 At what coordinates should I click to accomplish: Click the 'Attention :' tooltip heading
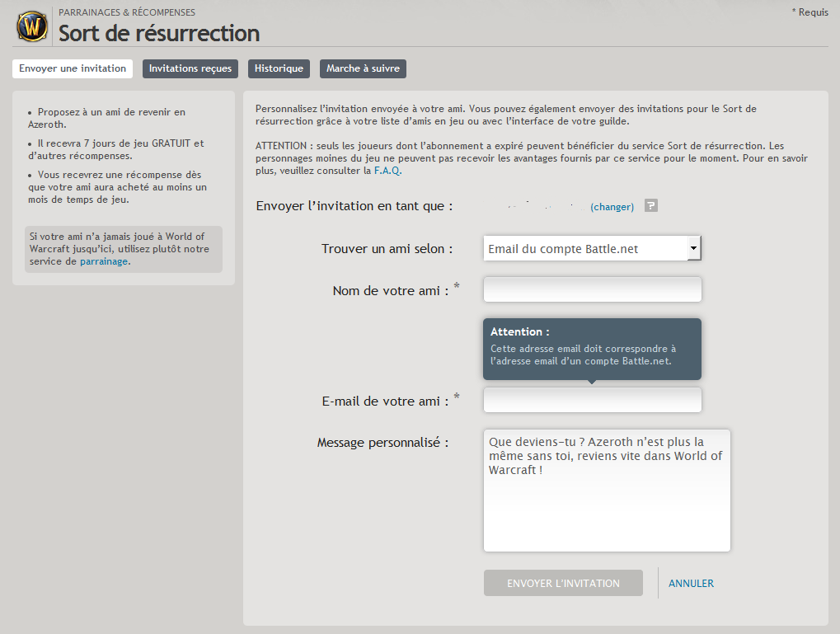pos(519,331)
